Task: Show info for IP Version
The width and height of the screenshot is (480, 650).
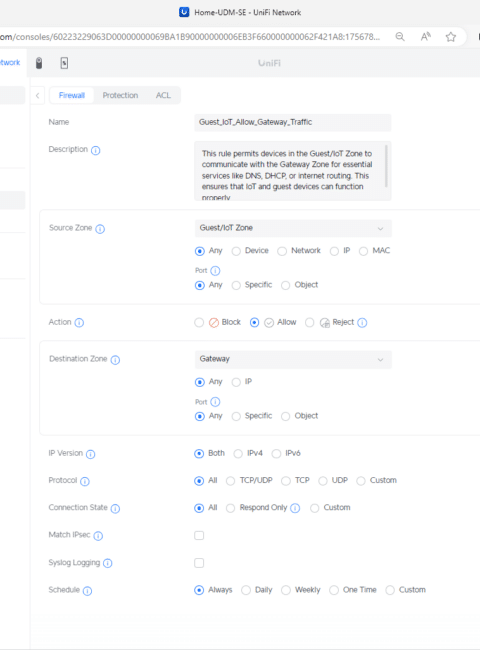Action: 90,454
